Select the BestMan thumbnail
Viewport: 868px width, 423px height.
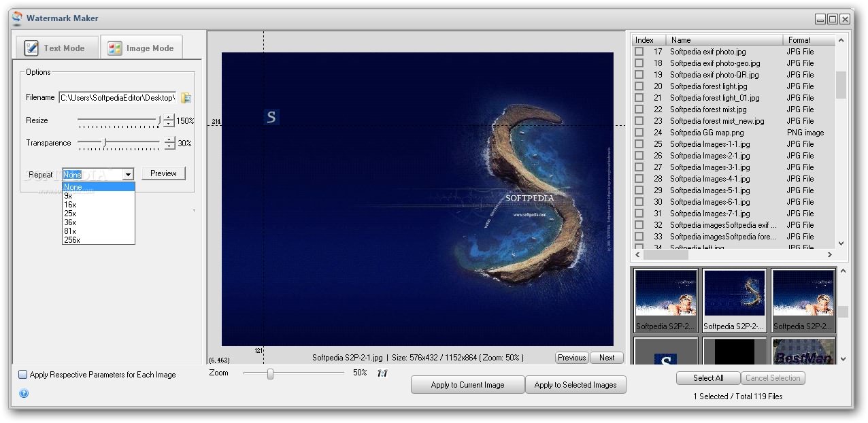803,352
